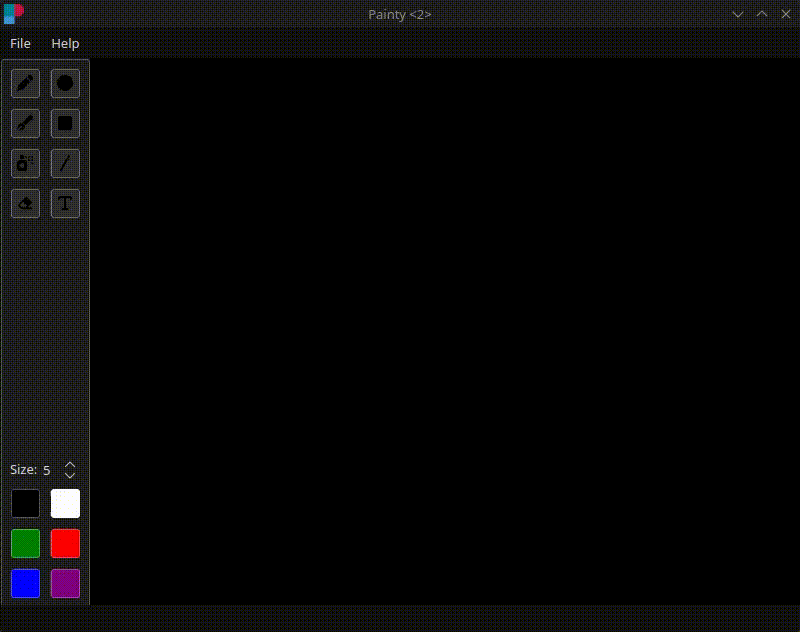The image size is (800, 632).
Task: Select the Text tool
Action: click(65, 203)
